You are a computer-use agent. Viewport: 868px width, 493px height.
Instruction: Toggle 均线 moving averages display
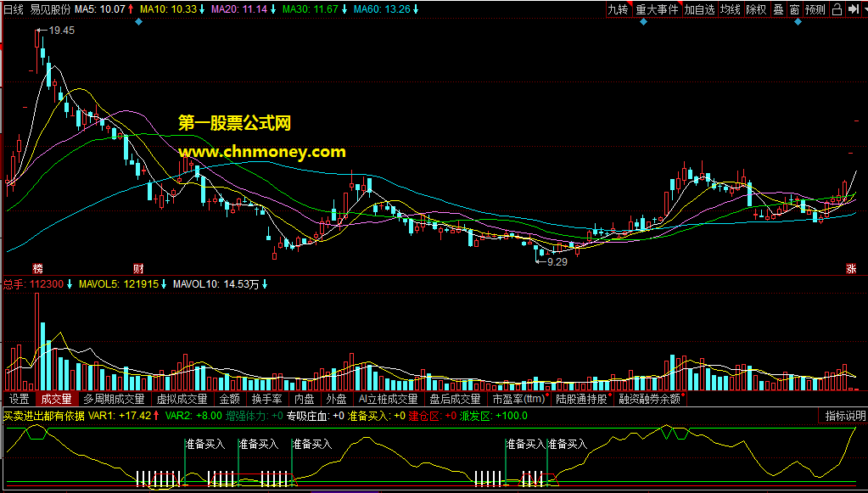pos(731,9)
